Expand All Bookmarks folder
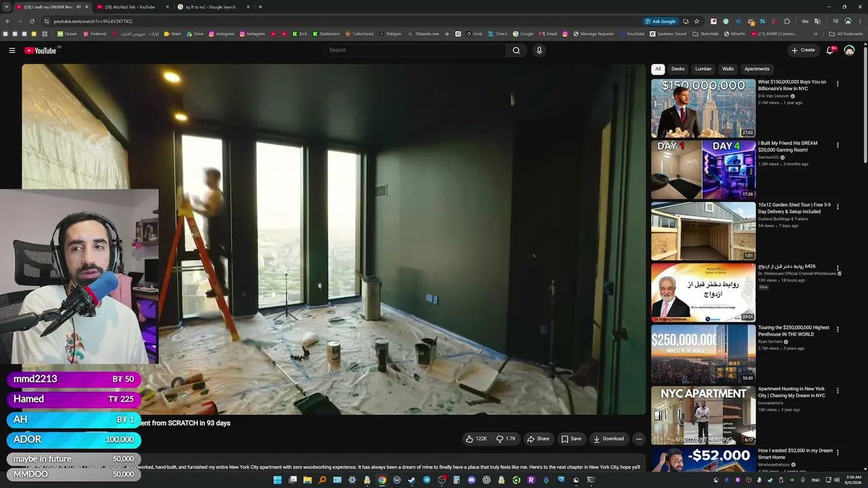This screenshot has height=488, width=868. (x=846, y=34)
